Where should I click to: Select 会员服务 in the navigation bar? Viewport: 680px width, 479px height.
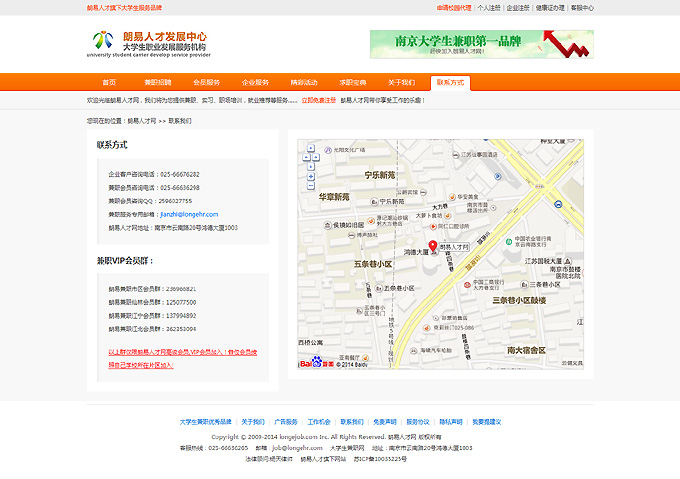coord(207,82)
